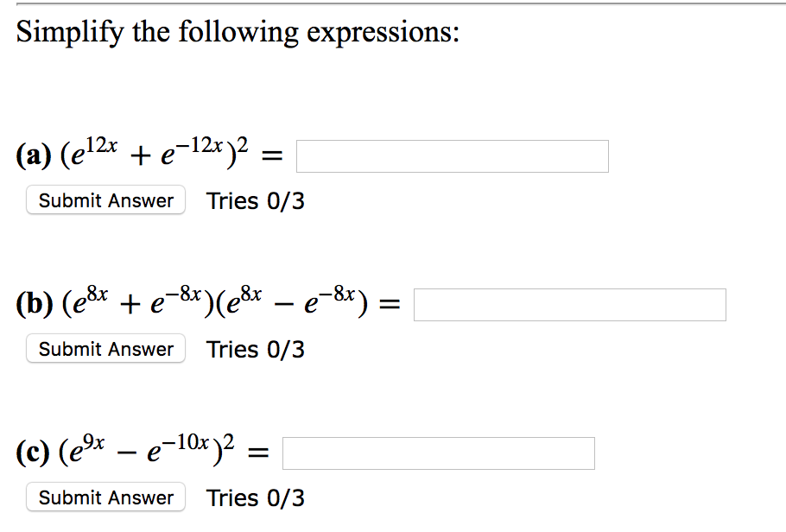Click the Tries 0/3 label for part (a)
This screenshot has width=786, height=532.
255,200
